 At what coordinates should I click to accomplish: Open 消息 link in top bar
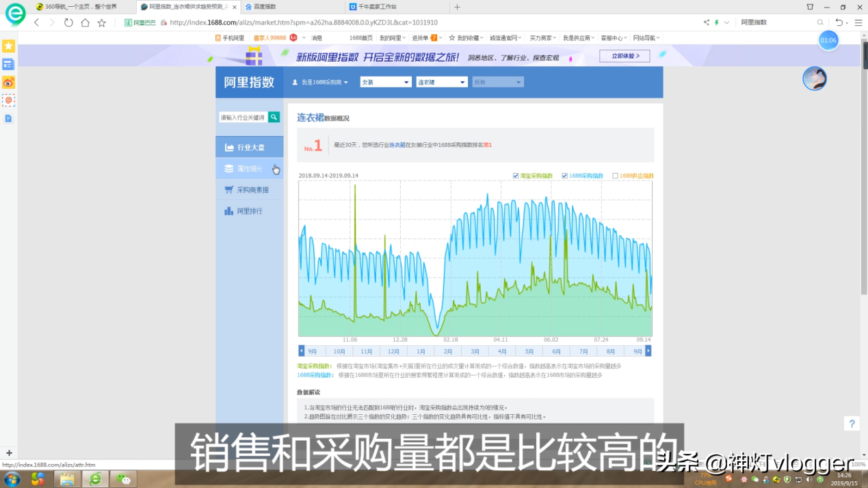coord(317,38)
